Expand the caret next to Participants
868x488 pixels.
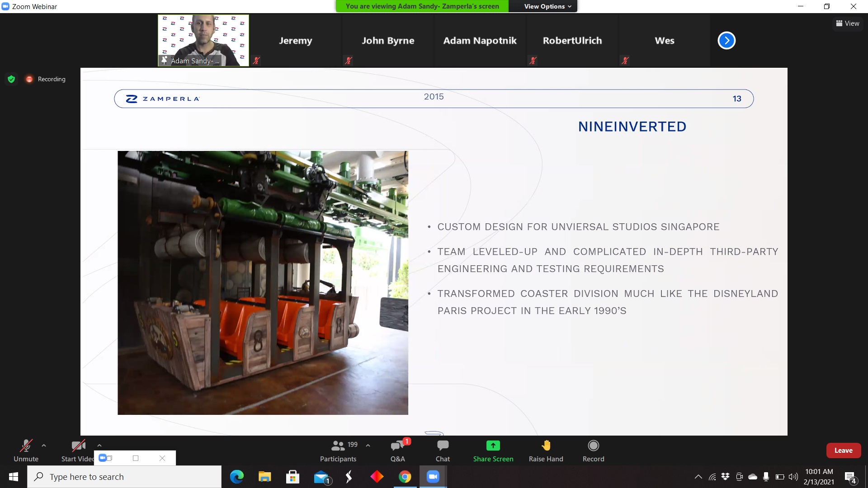368,446
